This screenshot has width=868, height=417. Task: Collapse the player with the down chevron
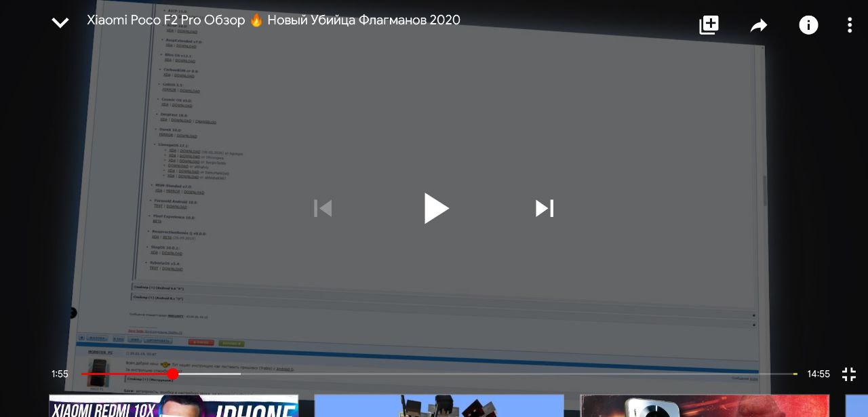point(60,23)
